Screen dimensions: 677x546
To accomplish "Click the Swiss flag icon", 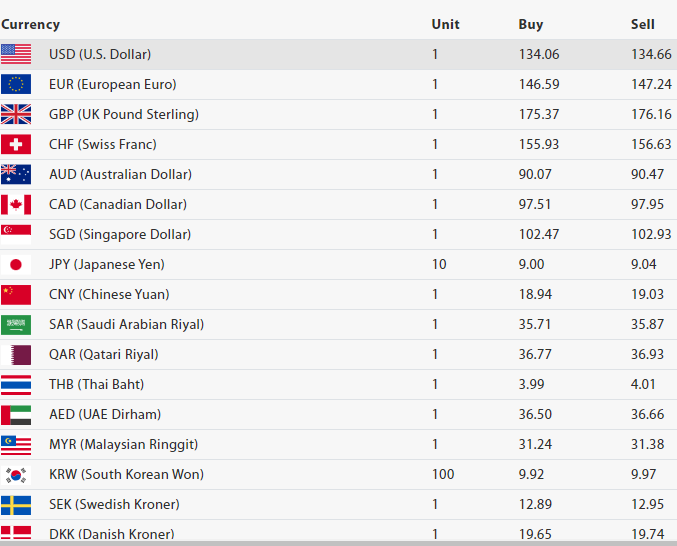I will 16,144.
